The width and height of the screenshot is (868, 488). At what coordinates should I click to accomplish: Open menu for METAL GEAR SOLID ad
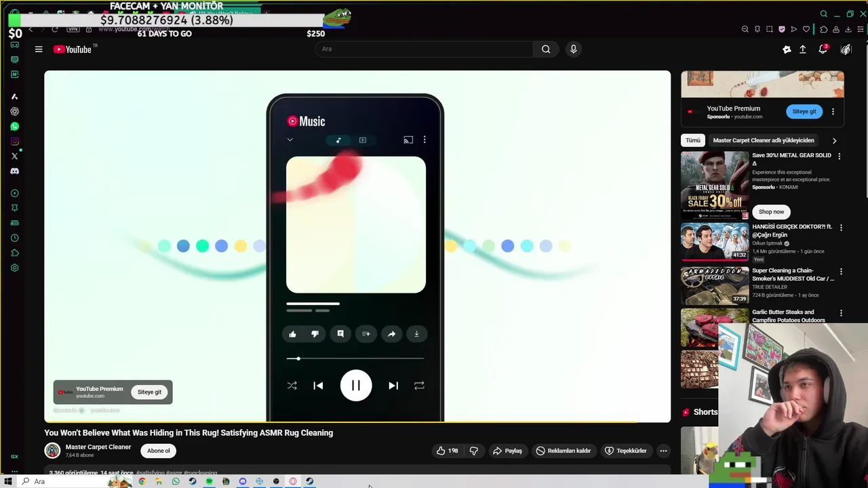pos(840,157)
